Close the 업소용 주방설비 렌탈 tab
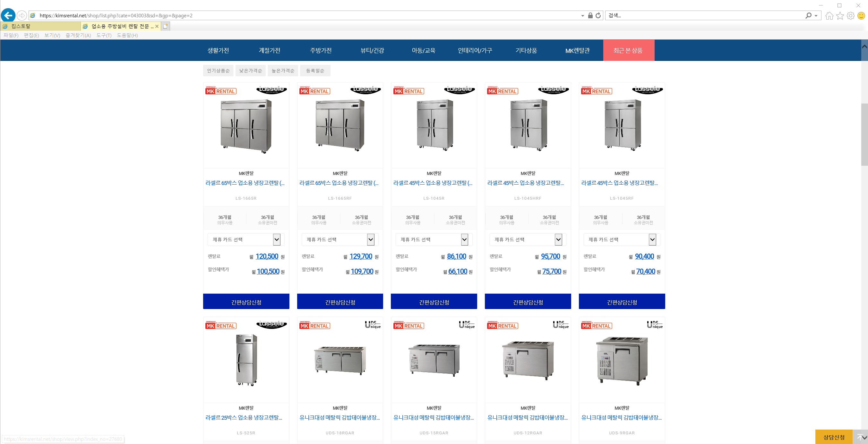868x444 pixels. (157, 26)
